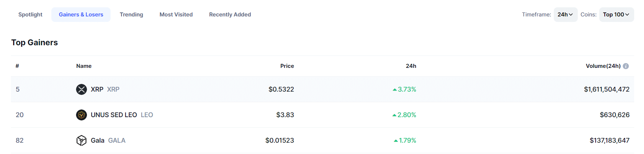
Task: Show the Recently Added tab
Action: [x=230, y=15]
